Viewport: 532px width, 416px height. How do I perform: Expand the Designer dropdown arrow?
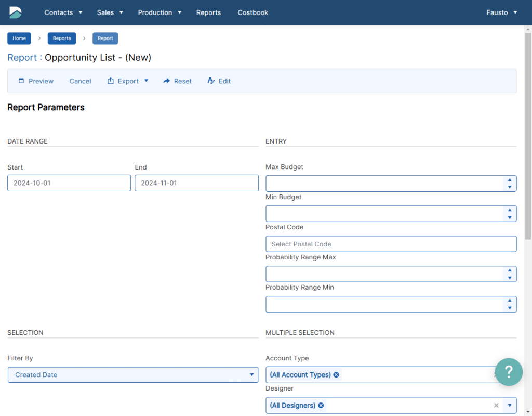pyautogui.click(x=510, y=405)
